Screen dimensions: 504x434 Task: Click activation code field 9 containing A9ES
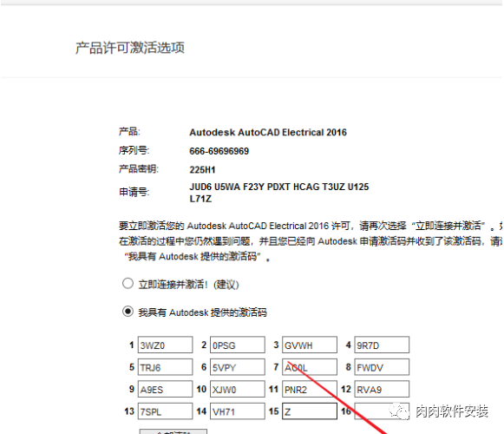click(x=165, y=389)
